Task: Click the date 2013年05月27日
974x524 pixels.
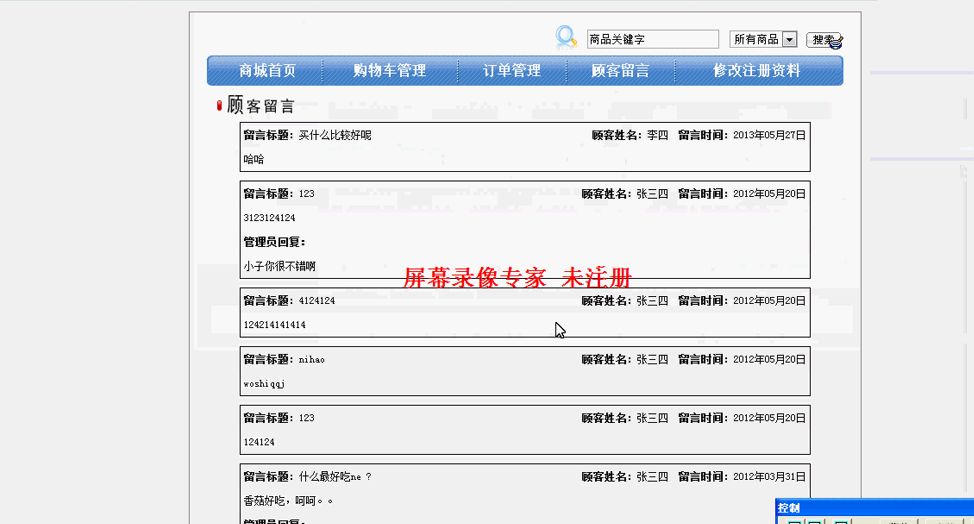Action: [769, 135]
